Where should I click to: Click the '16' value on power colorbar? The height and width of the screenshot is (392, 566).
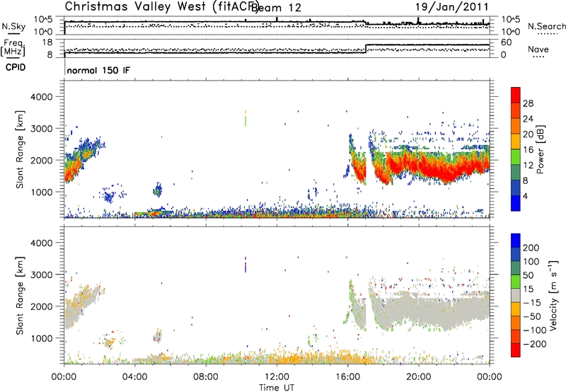(528, 150)
